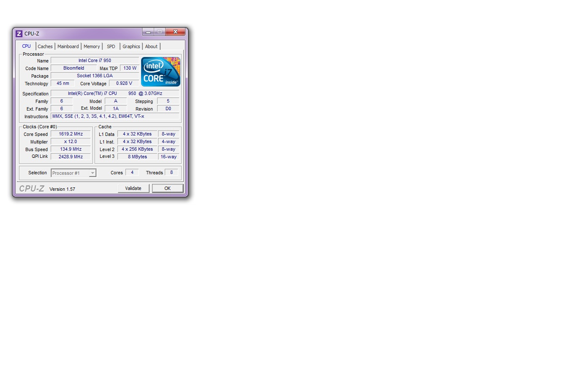The height and width of the screenshot is (371, 588).
Task: Click the Level 3 size '8 MBytes'
Action: pyautogui.click(x=137, y=157)
